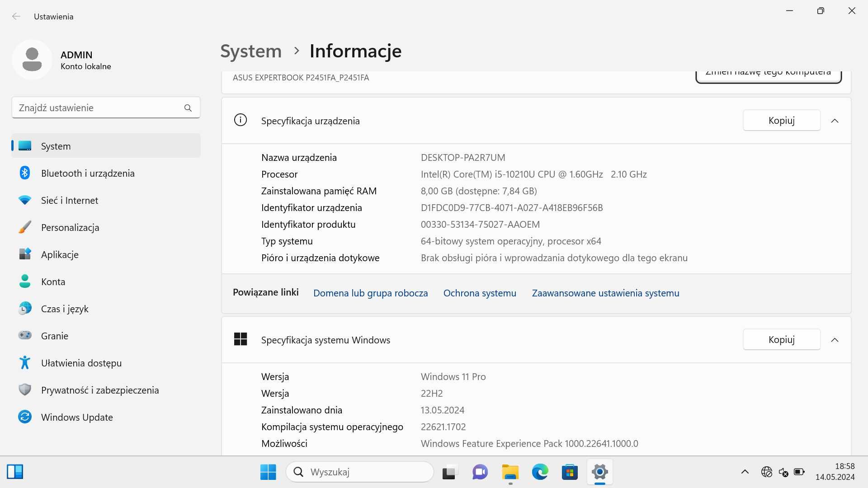Image resolution: width=868 pixels, height=488 pixels.
Task: Select OS build 22621.1702 value
Action: pyautogui.click(x=443, y=427)
